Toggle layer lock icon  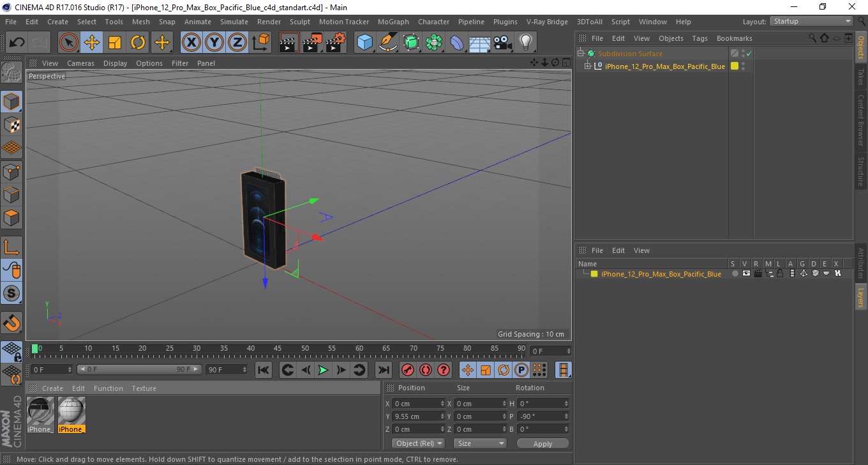pos(780,273)
